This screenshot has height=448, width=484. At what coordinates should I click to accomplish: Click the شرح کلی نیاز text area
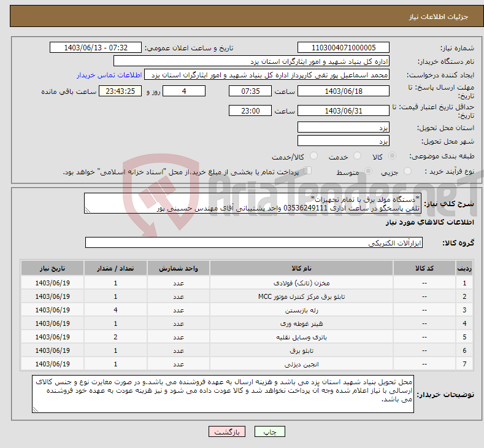point(253,204)
